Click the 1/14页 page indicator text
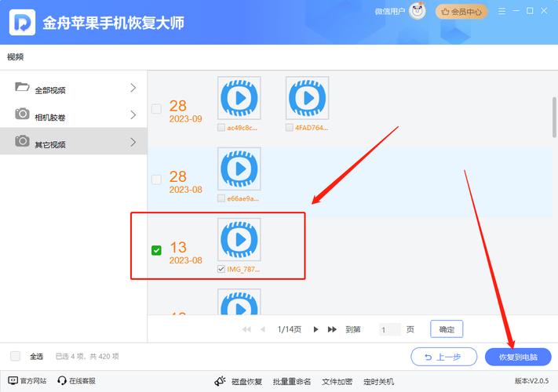This screenshot has height=392, width=558. click(x=290, y=329)
